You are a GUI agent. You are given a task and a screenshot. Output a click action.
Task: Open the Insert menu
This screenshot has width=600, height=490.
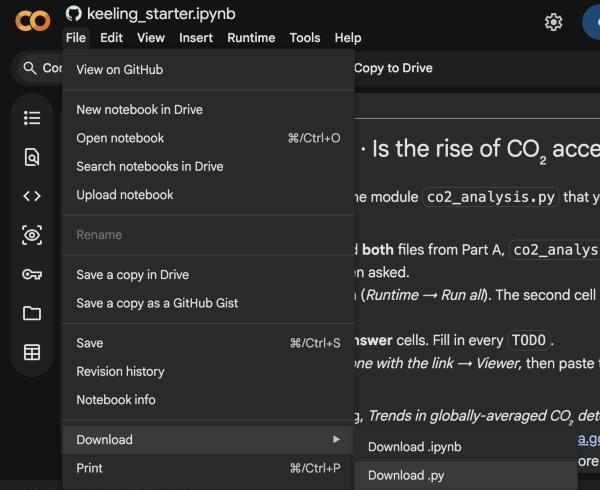click(x=196, y=38)
